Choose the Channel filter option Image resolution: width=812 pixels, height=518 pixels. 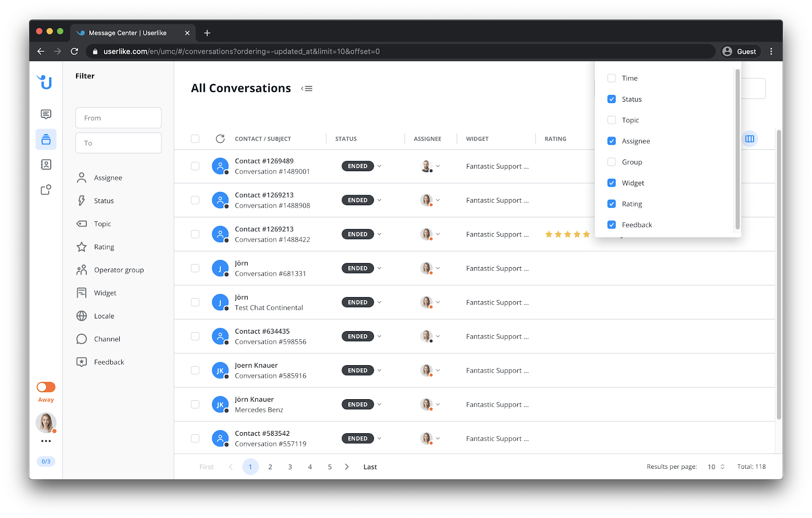[107, 339]
